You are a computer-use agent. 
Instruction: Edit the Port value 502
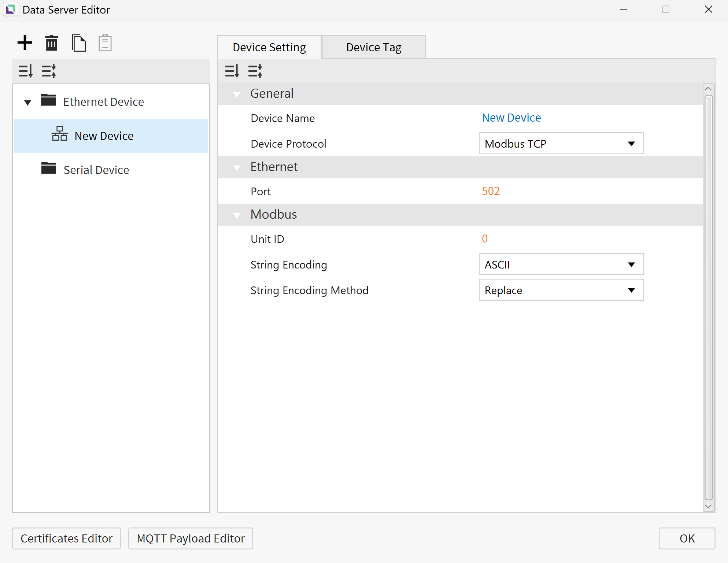tap(491, 191)
